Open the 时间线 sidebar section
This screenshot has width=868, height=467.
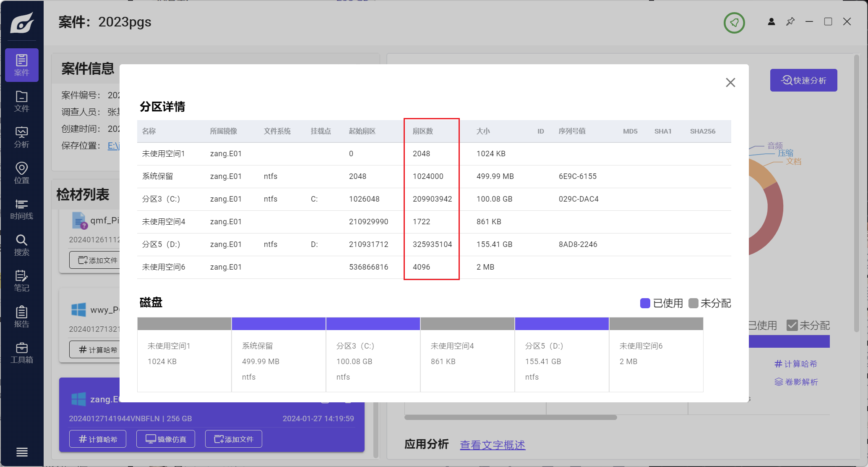click(22, 209)
